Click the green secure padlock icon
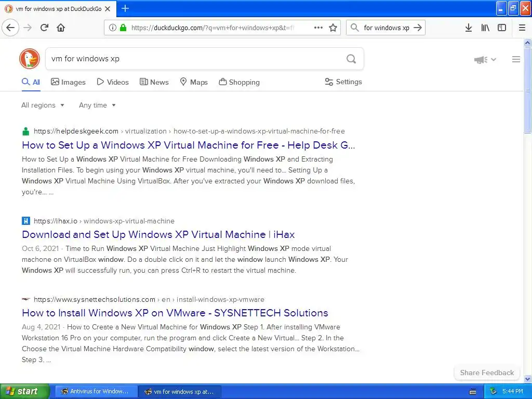 click(x=123, y=28)
